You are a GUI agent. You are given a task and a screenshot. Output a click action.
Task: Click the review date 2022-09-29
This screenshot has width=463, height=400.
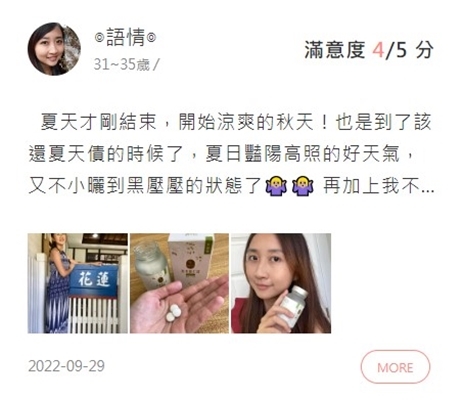(x=66, y=366)
